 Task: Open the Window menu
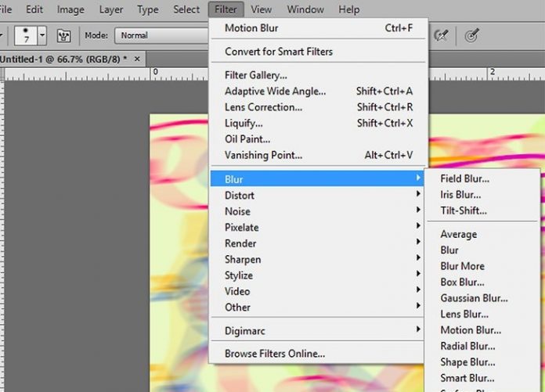(x=305, y=10)
